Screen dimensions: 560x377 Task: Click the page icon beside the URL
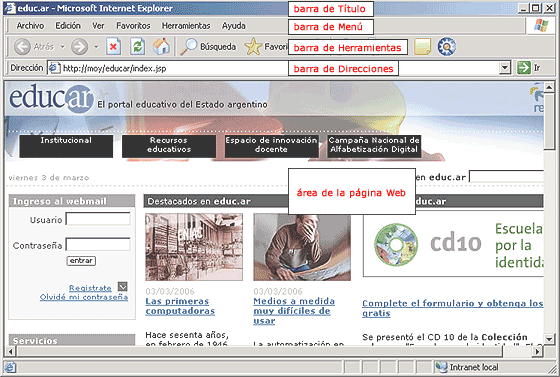click(x=54, y=68)
